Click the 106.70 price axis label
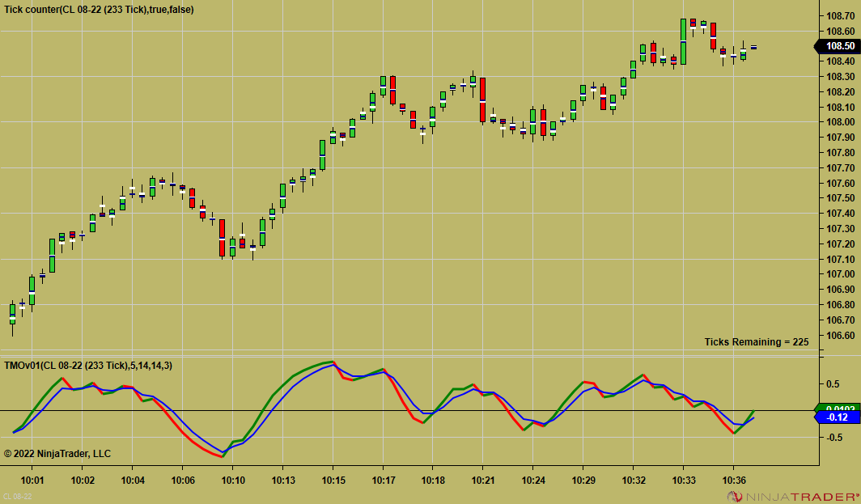 pyautogui.click(x=840, y=320)
